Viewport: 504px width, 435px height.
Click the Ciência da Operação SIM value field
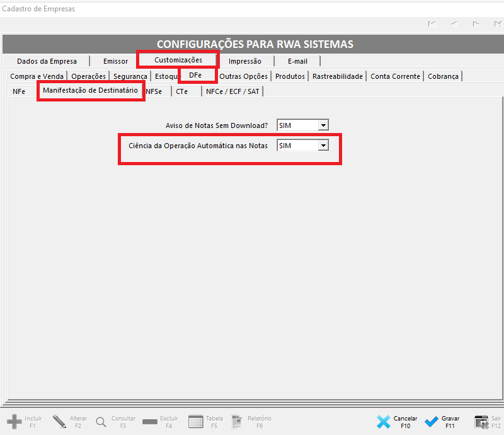point(297,146)
